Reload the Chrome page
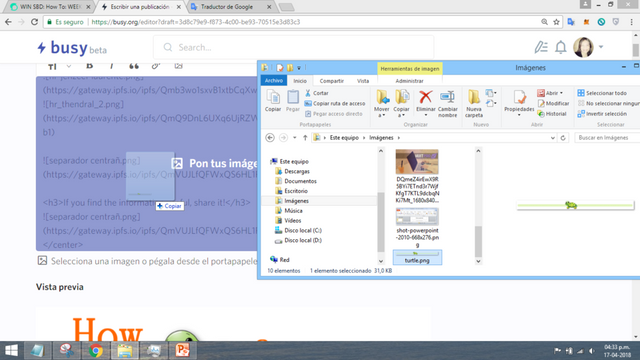Viewport: 640px width, 360px height. 35,22
